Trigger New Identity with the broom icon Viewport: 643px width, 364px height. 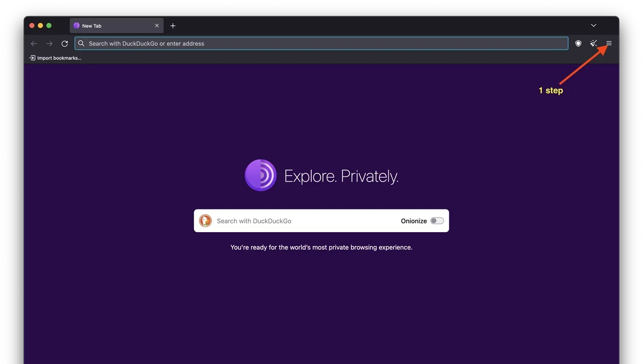pos(593,43)
